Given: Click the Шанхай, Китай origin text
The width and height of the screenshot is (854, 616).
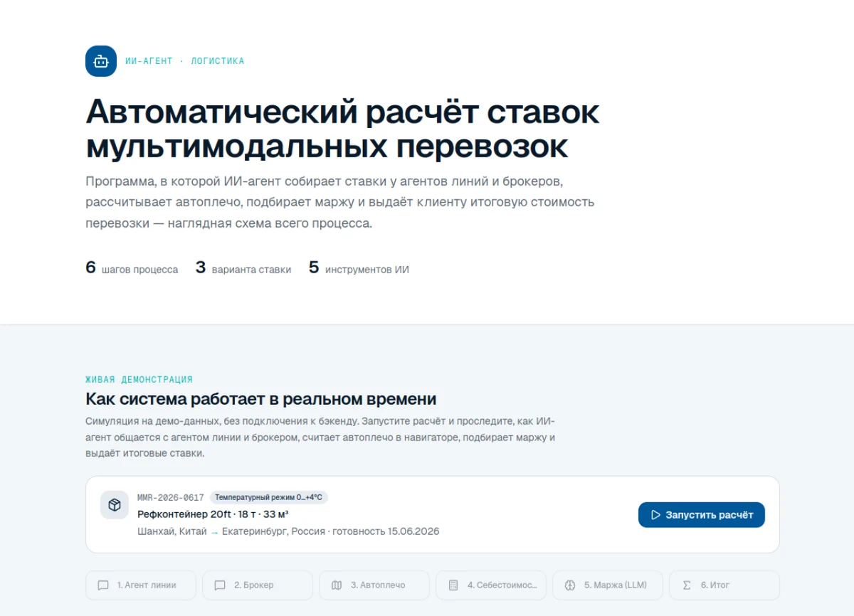Looking at the screenshot, I should [x=172, y=531].
